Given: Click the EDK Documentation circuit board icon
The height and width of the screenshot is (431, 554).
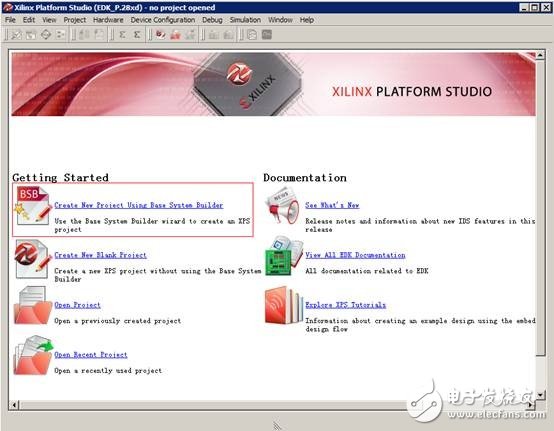Looking at the screenshot, I should (x=283, y=256).
